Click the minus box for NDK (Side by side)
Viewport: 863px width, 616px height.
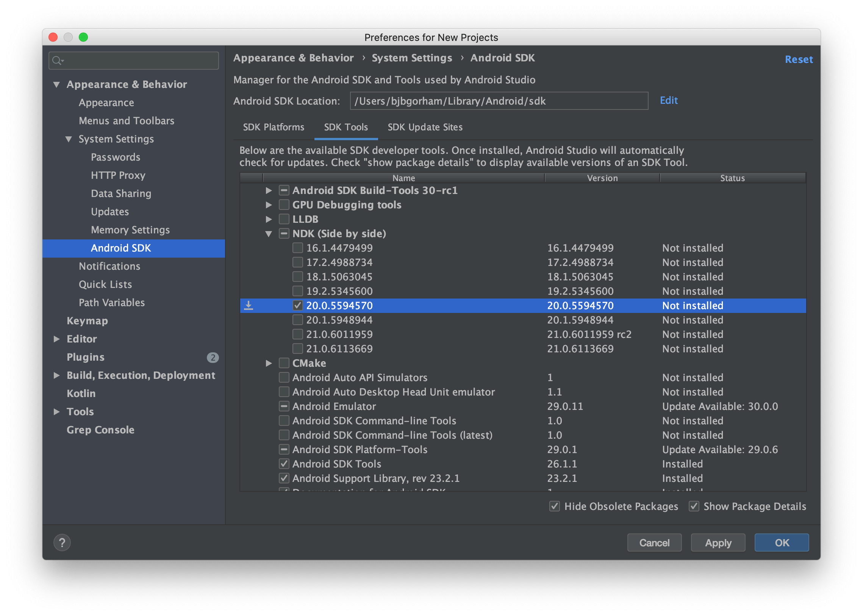click(x=284, y=234)
